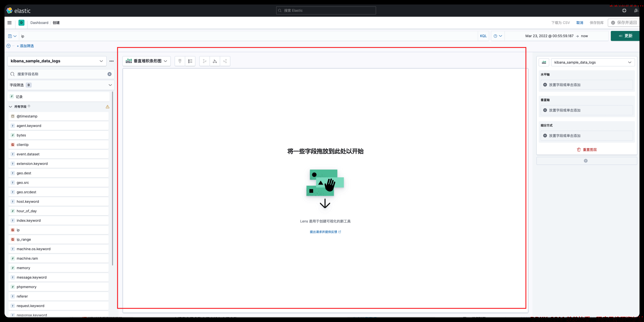The width and height of the screenshot is (644, 322).
Task: Select the machine.ram field
Action: [x=59, y=259]
